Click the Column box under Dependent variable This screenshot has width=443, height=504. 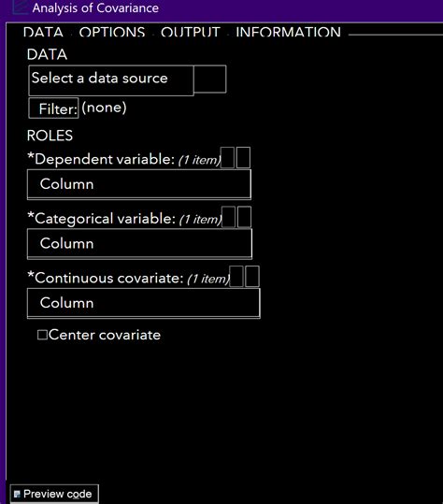click(139, 184)
